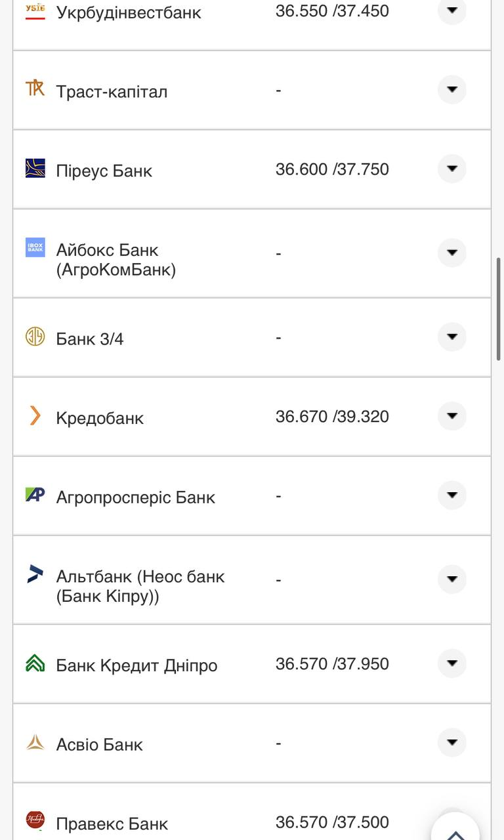The height and width of the screenshot is (840, 504).
Task: Click the Кредобанк rate 36.670 /39.320
Action: pos(332,417)
